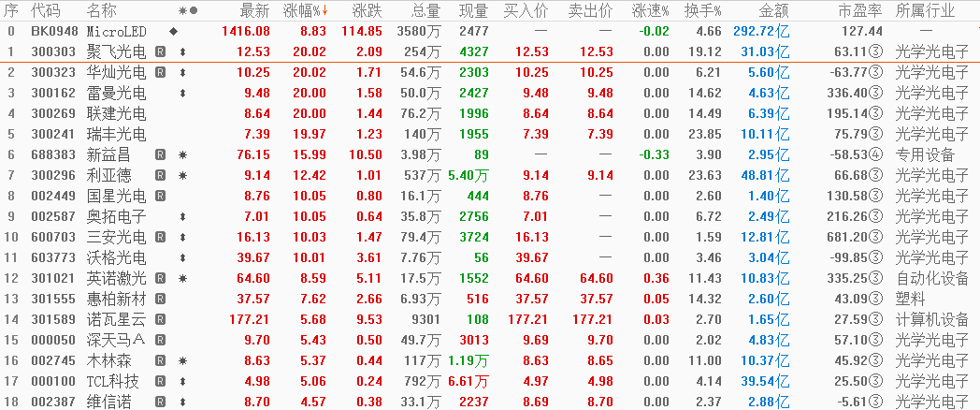This screenshot has height=410, width=980.
Task: Select stock name 奥拓电子
Action: 117,216
